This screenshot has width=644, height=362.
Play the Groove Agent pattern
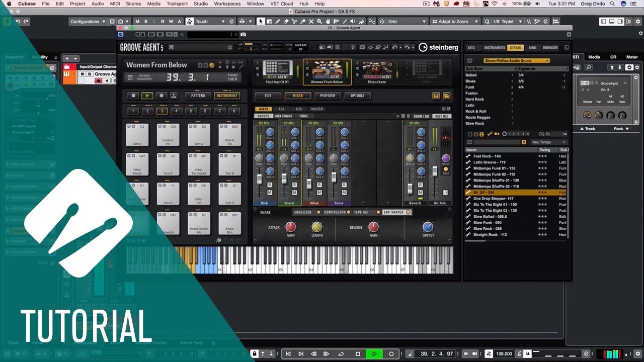pyautogui.click(x=147, y=96)
